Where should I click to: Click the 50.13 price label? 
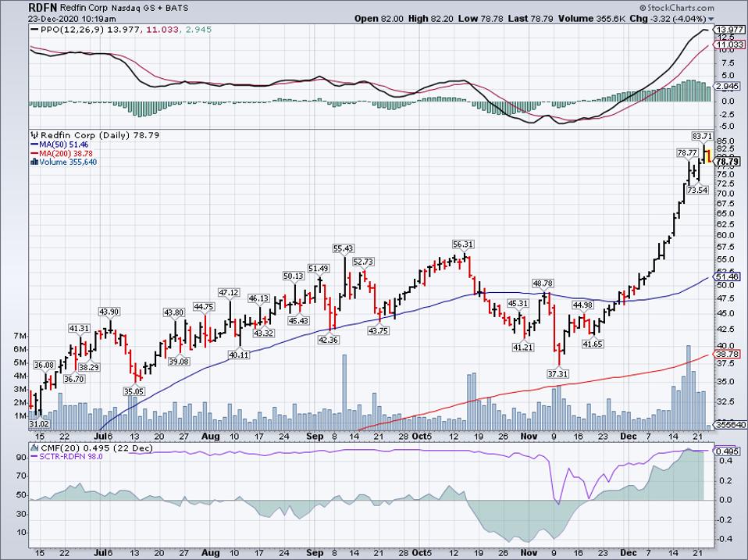pyautogui.click(x=293, y=276)
